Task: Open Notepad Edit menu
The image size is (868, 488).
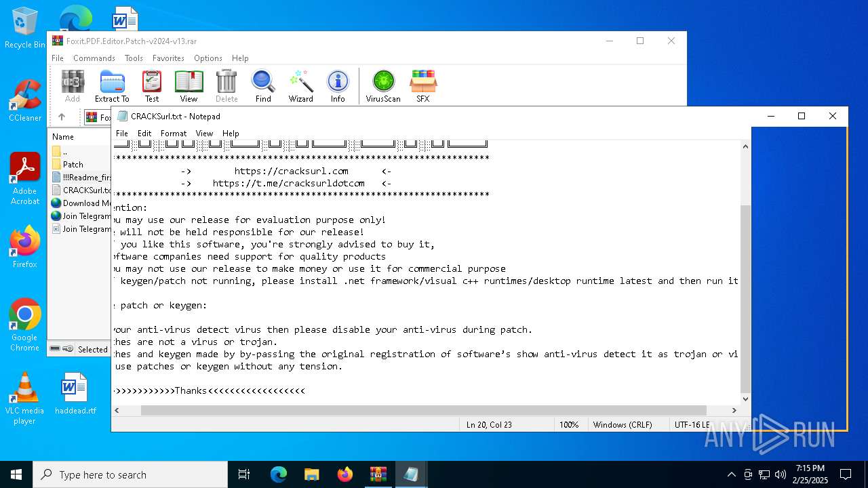Action: pyautogui.click(x=144, y=134)
